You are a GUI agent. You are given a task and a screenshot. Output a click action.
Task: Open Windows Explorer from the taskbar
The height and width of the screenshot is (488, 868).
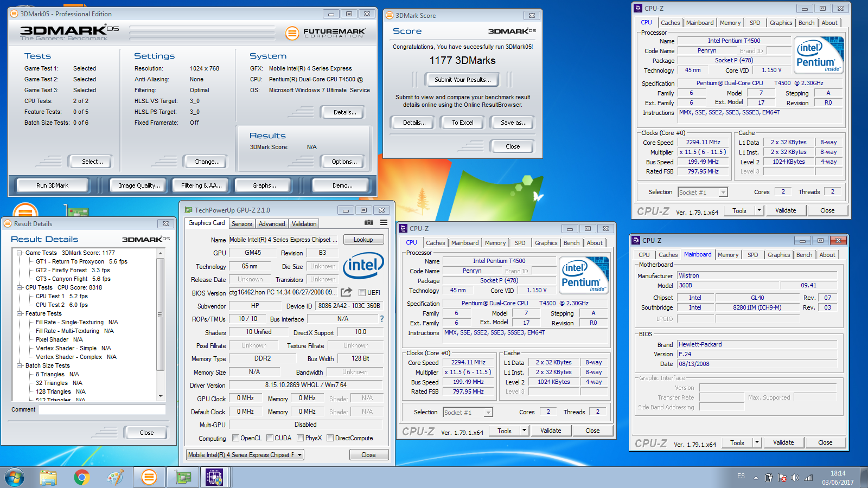click(x=48, y=477)
